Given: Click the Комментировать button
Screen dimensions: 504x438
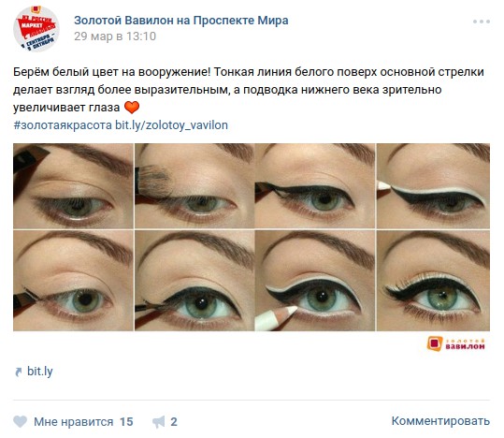Looking at the screenshot, I should coord(440,421).
